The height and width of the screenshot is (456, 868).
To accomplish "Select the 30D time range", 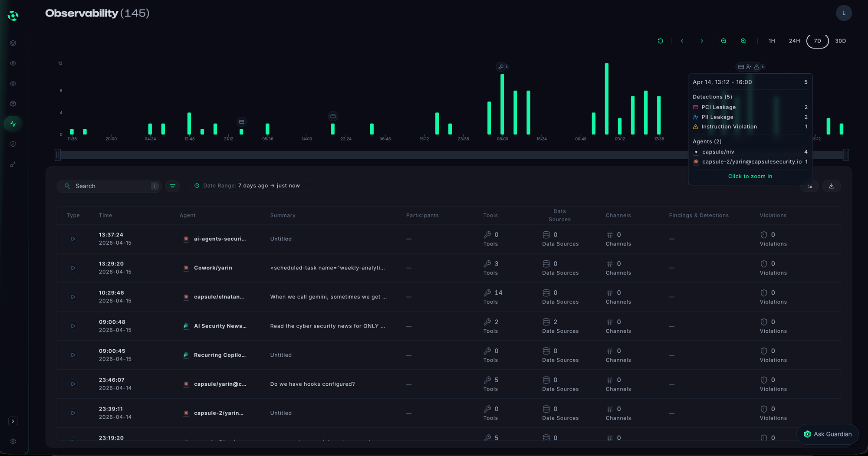I will point(841,41).
